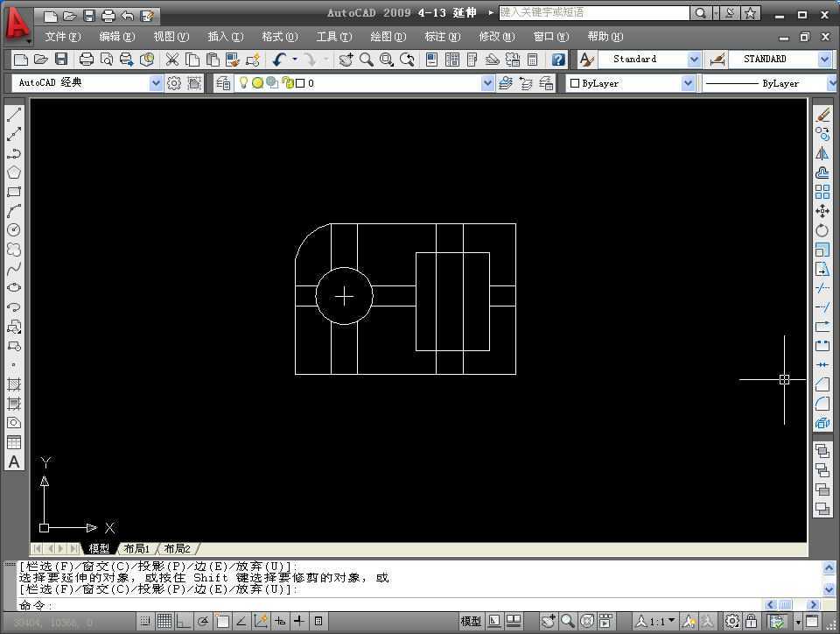
Task: Expand the ByLayer color dropdown
Action: [688, 83]
